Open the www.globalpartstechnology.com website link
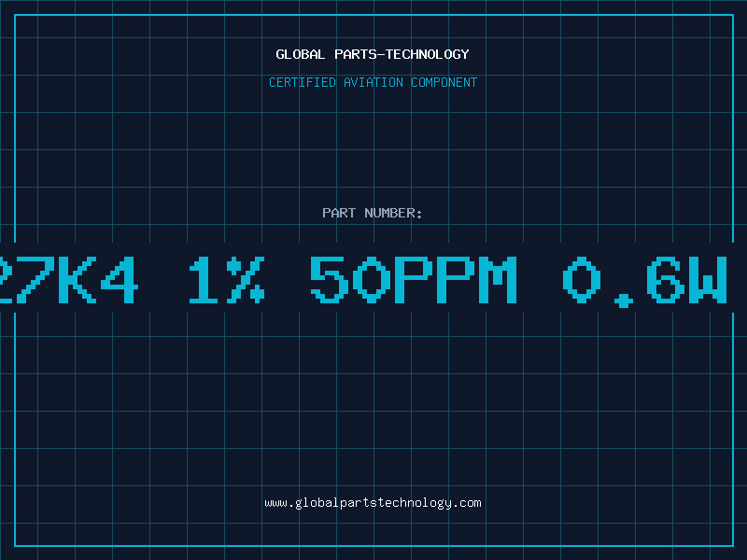This screenshot has height=560, width=747. coord(373,503)
